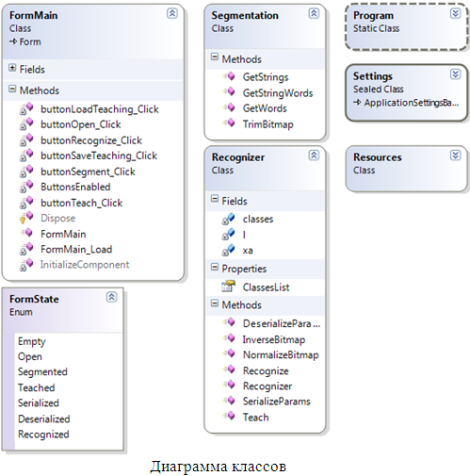Click the Teach method icon in Recognizer
470x476 pixels.
point(229,417)
